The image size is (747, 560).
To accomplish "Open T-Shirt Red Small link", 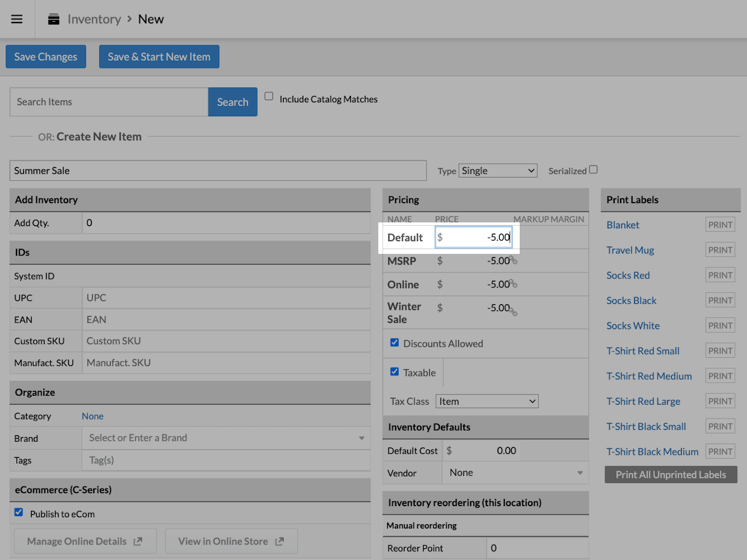I will 643,351.
